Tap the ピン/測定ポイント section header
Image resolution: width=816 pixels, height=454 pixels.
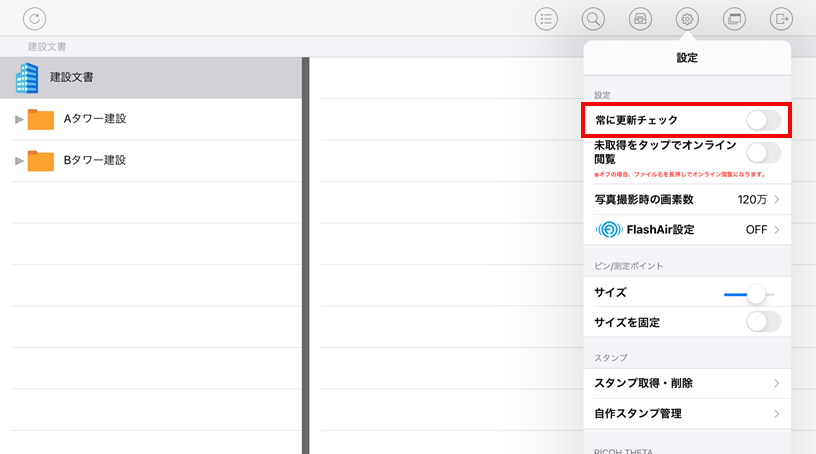pyautogui.click(x=629, y=266)
